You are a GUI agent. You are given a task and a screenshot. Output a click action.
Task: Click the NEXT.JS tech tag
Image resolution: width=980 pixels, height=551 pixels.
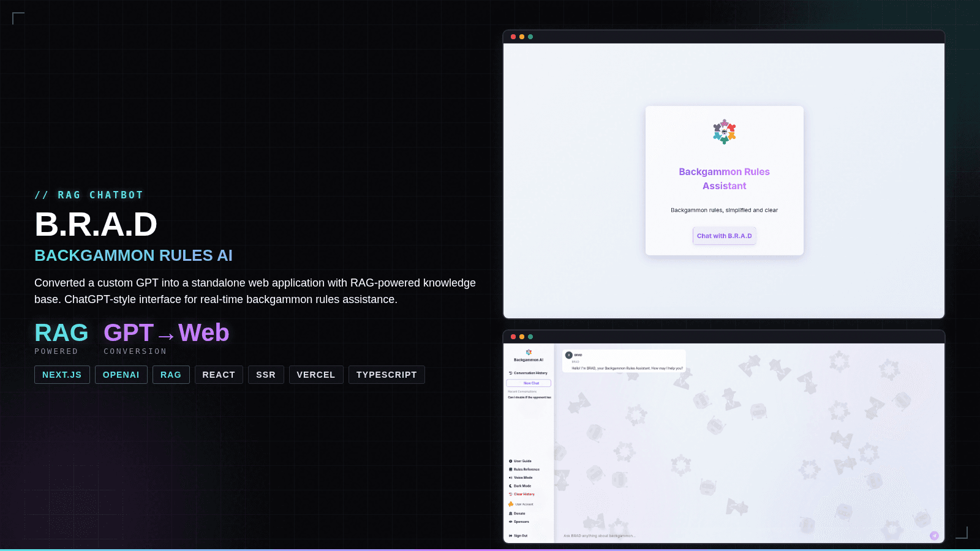[62, 375]
